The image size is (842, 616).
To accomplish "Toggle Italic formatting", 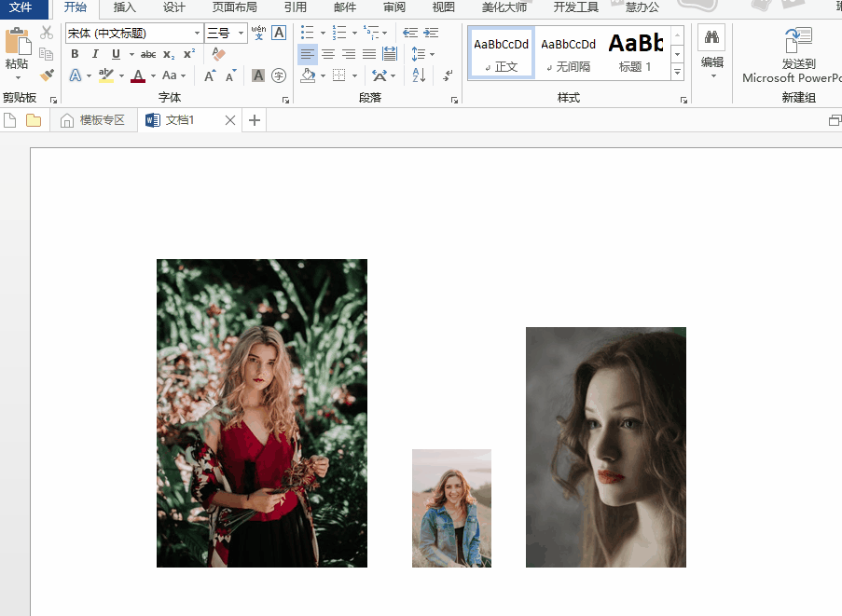I will [95, 54].
